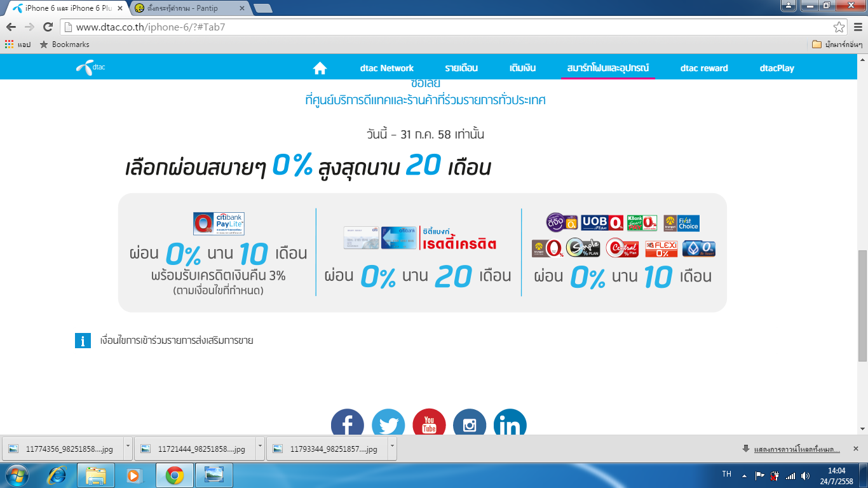868x488 pixels.
Task: Click the Citibank PayLite logo
Action: click(219, 224)
